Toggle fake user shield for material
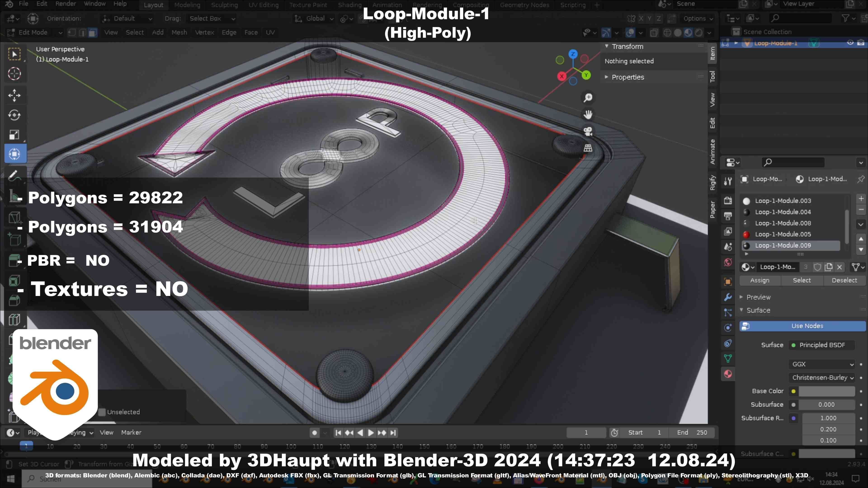Screen dimensions: 868x488 coord(817,267)
